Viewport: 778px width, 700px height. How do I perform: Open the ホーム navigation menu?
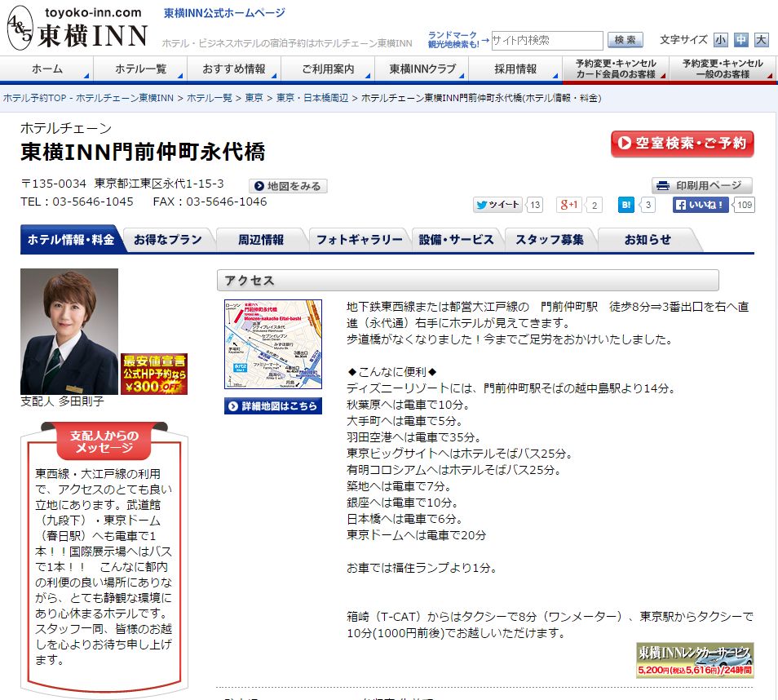47,69
